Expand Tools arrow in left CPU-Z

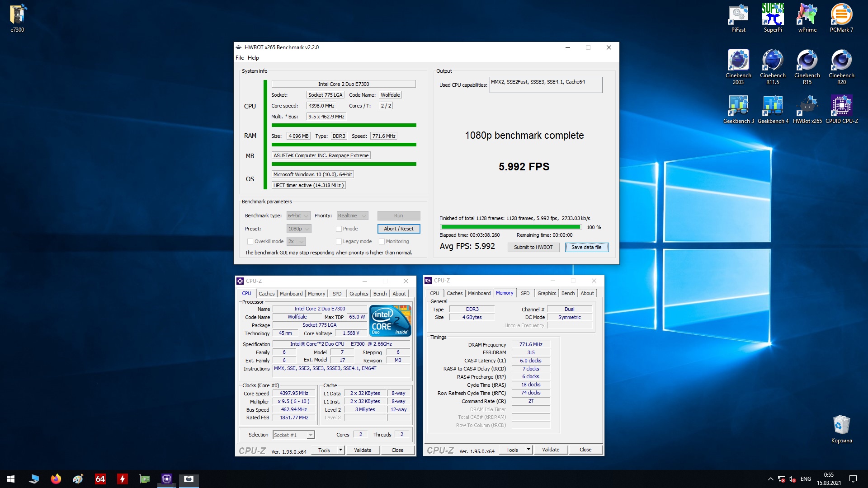coord(340,450)
